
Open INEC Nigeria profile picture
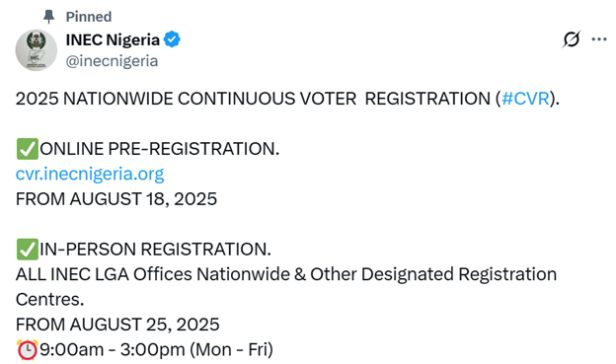[37, 50]
